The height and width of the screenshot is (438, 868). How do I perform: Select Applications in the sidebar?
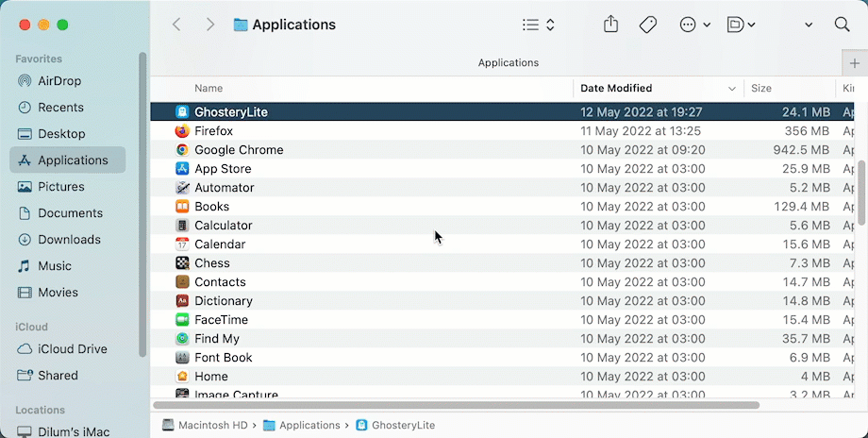(68, 160)
